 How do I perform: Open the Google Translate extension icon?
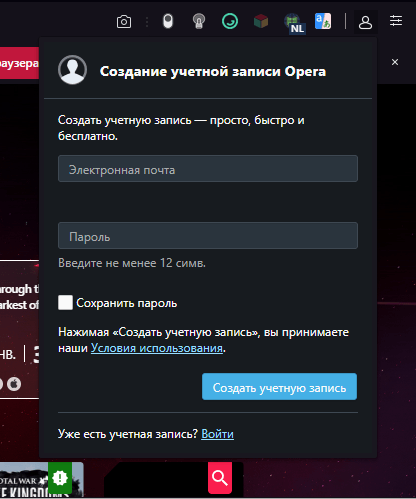[x=323, y=21]
